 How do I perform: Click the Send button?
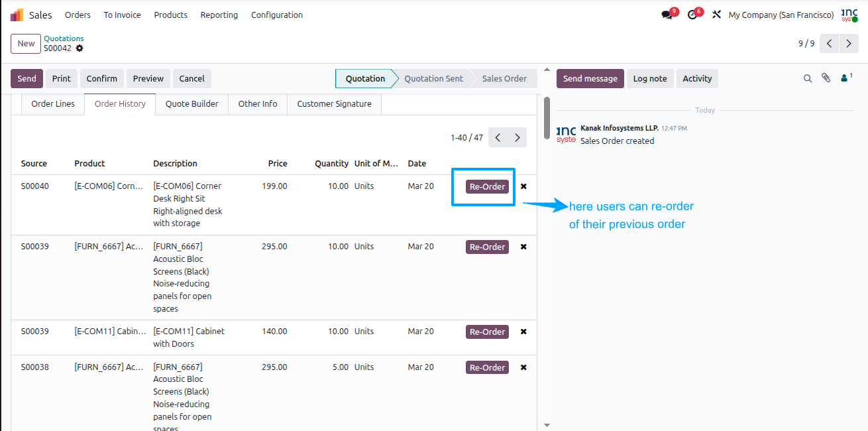pos(27,78)
